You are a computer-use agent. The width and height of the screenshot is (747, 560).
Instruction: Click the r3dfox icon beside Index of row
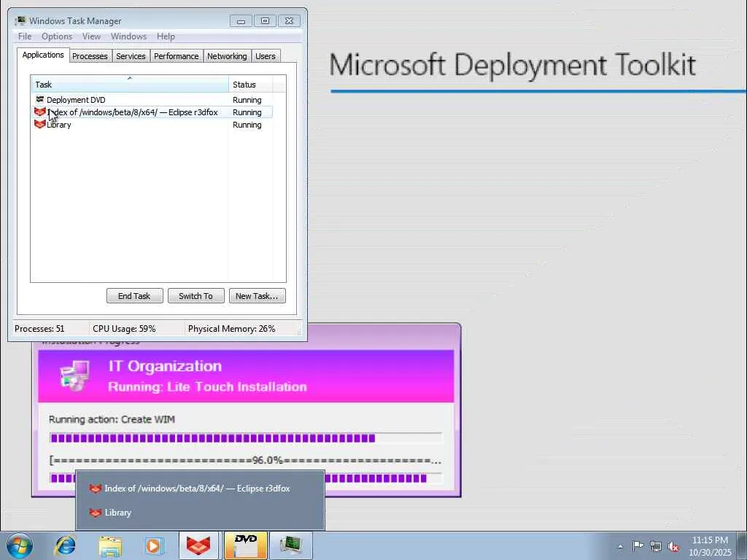click(x=39, y=112)
